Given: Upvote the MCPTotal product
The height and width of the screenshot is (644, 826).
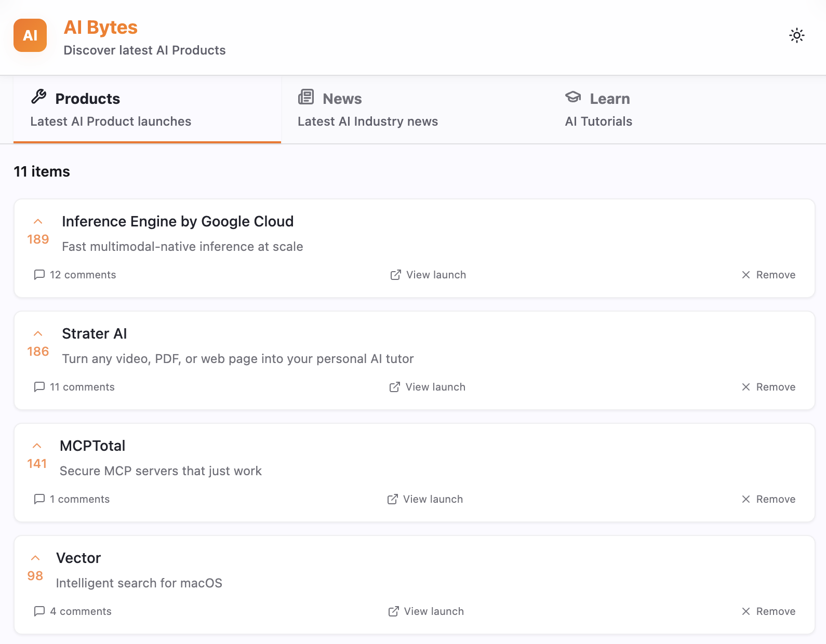Looking at the screenshot, I should click(x=37, y=446).
